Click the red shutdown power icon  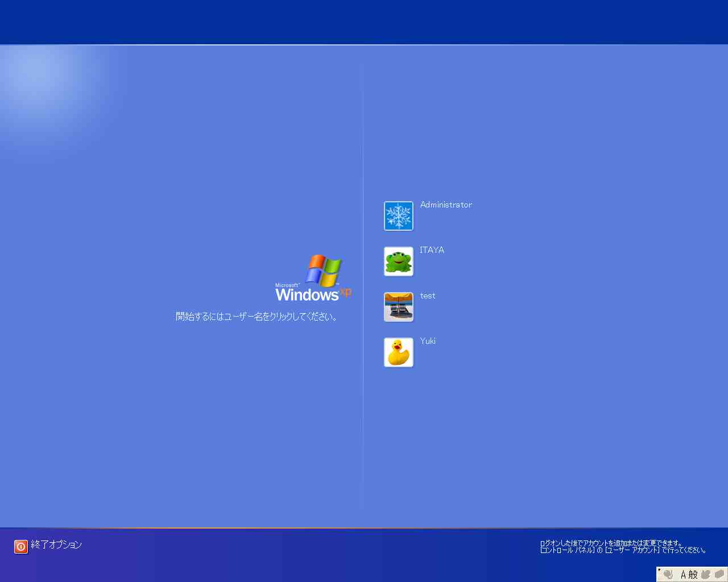[21, 546]
